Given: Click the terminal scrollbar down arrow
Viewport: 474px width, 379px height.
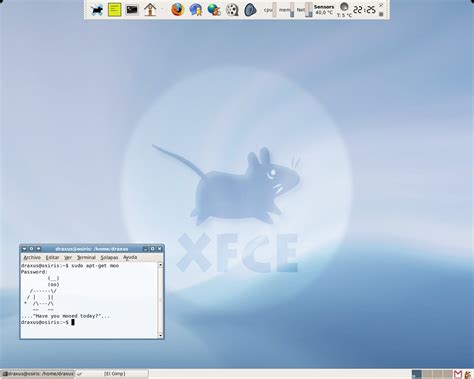Looking at the screenshot, I should (160, 335).
